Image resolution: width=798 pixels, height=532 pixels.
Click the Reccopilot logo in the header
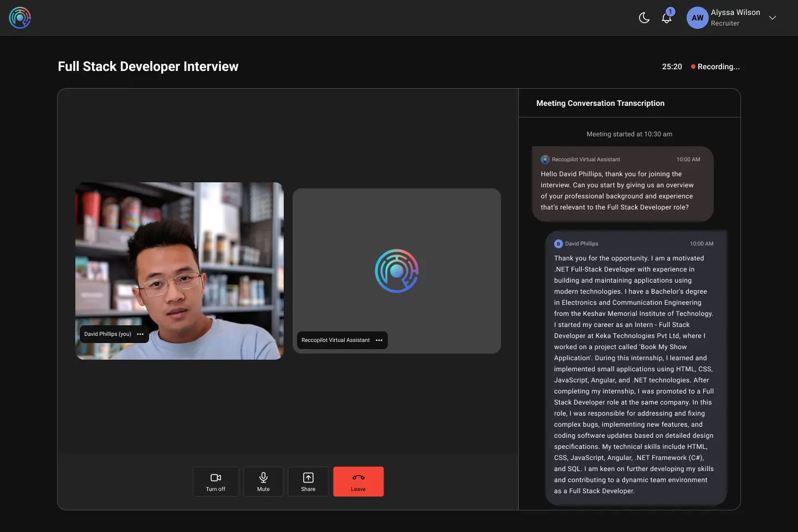(20, 18)
